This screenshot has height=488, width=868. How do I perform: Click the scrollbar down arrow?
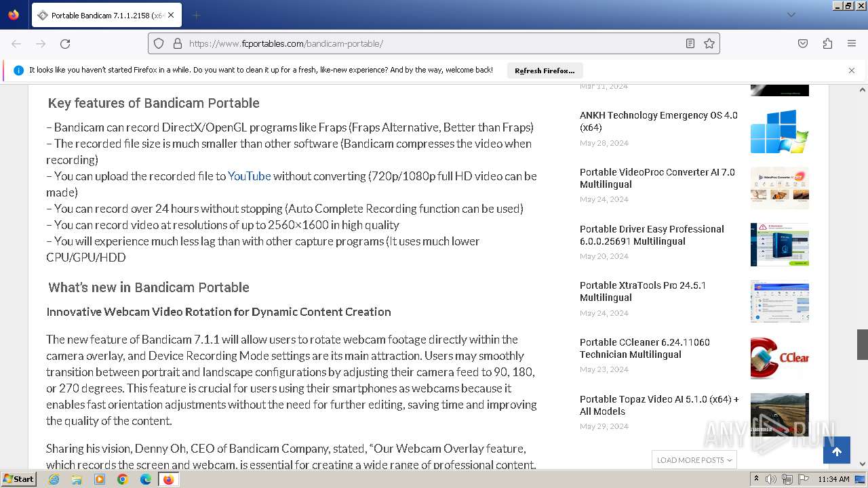[863, 464]
